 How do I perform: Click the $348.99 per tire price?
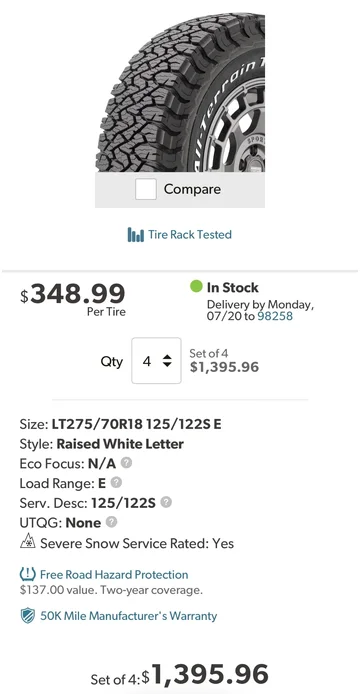pos(73,294)
